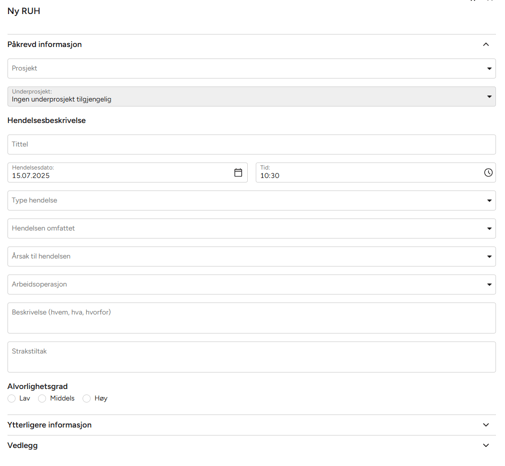Open the Type hendelse dropdown

[251, 200]
